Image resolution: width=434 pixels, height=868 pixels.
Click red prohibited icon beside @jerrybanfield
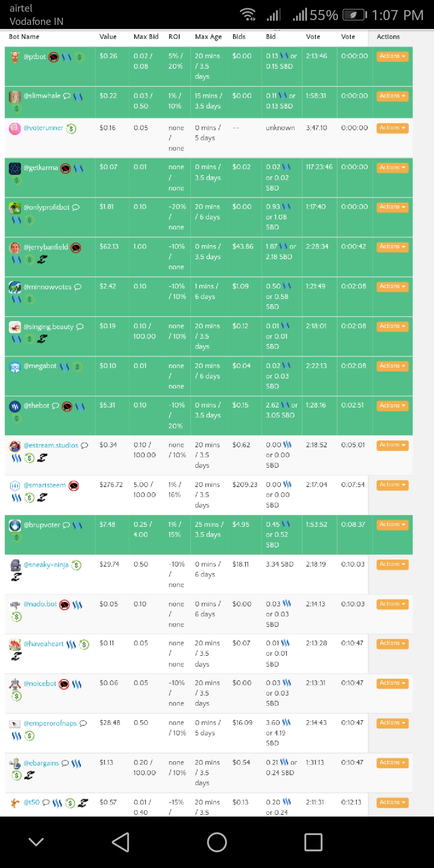76,248
